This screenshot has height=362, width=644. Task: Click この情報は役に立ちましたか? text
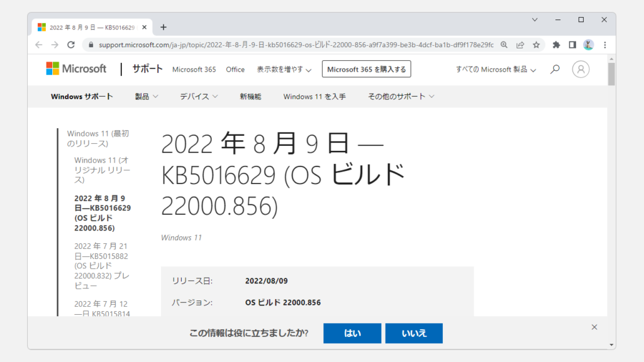(248, 333)
